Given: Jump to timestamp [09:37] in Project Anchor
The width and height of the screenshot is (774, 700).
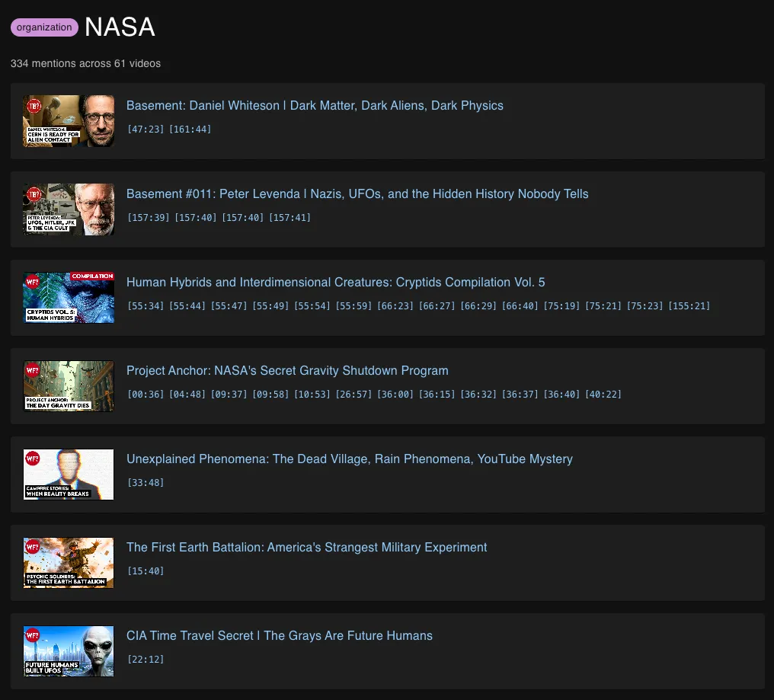Looking at the screenshot, I should coord(229,395).
